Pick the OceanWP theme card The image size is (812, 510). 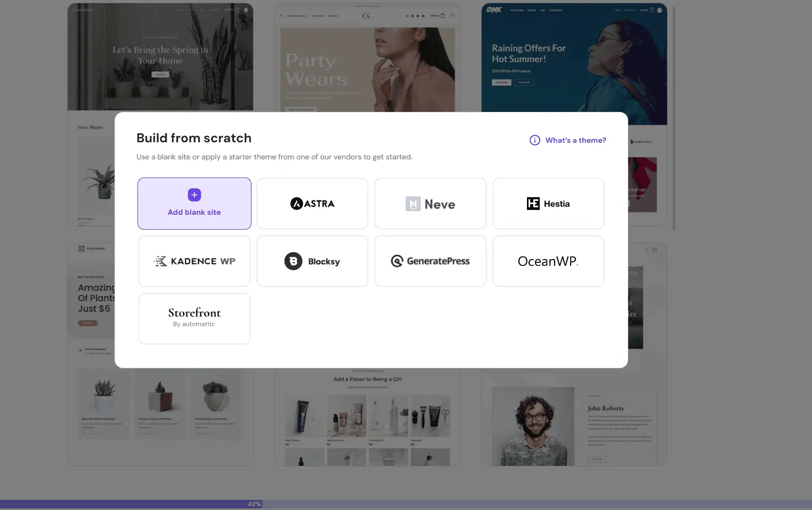[548, 261]
